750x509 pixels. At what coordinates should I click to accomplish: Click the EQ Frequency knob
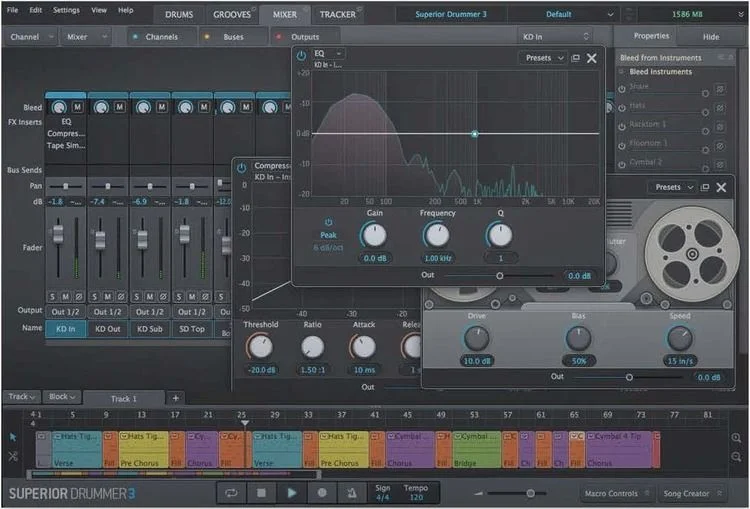(437, 235)
